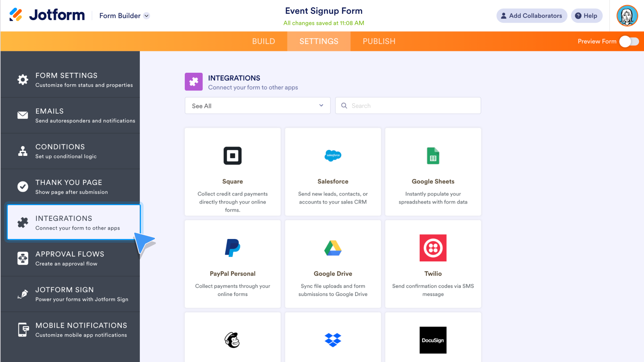
Task: Click the integrations Search input field
Action: coord(408,106)
